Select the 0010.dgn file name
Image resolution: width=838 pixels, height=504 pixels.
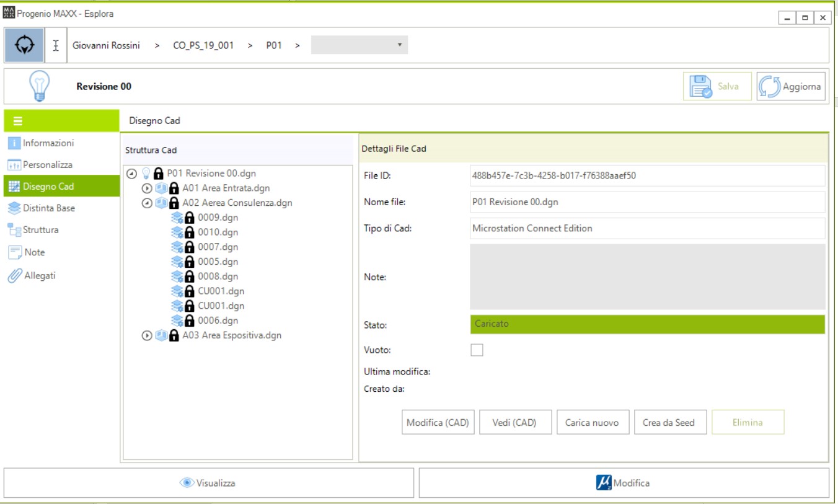[218, 232]
